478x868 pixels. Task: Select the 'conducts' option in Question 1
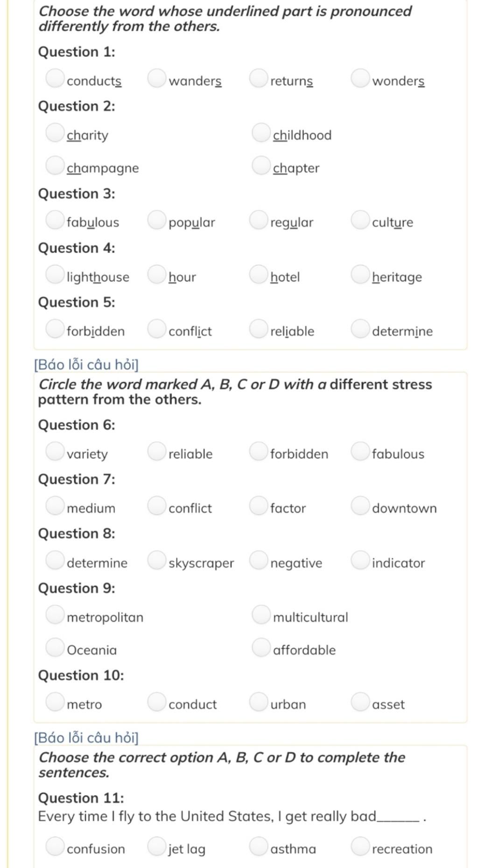click(55, 78)
